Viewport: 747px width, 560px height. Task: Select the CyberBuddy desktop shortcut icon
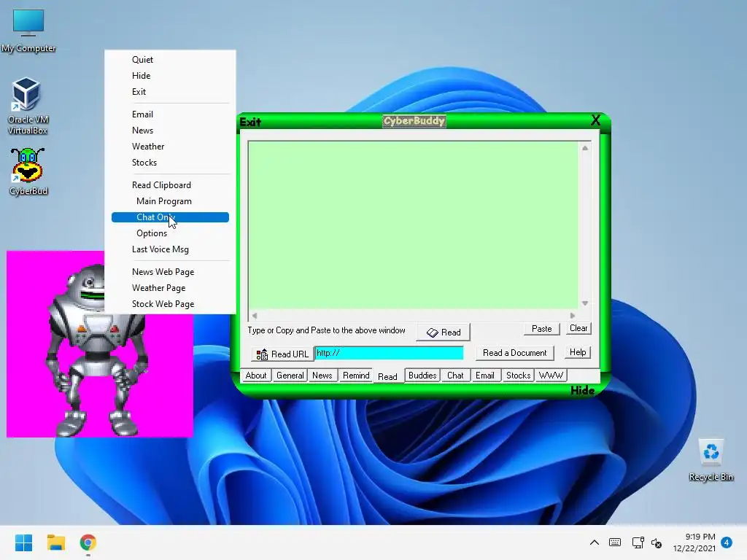click(x=28, y=171)
